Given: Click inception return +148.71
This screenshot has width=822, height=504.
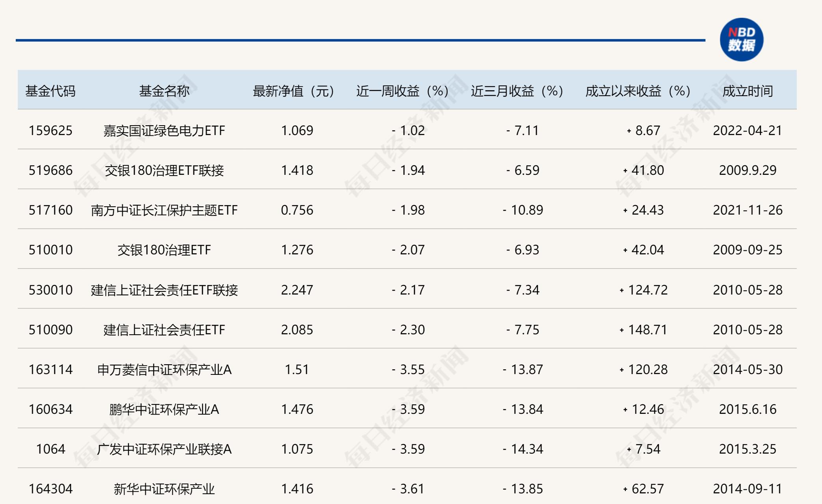Looking at the screenshot, I should [643, 330].
